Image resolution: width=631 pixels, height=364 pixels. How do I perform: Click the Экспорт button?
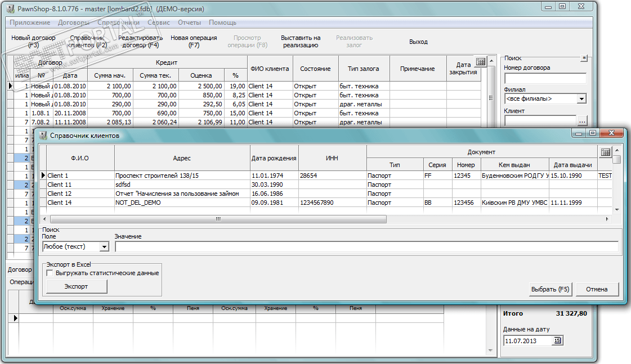coord(77,286)
